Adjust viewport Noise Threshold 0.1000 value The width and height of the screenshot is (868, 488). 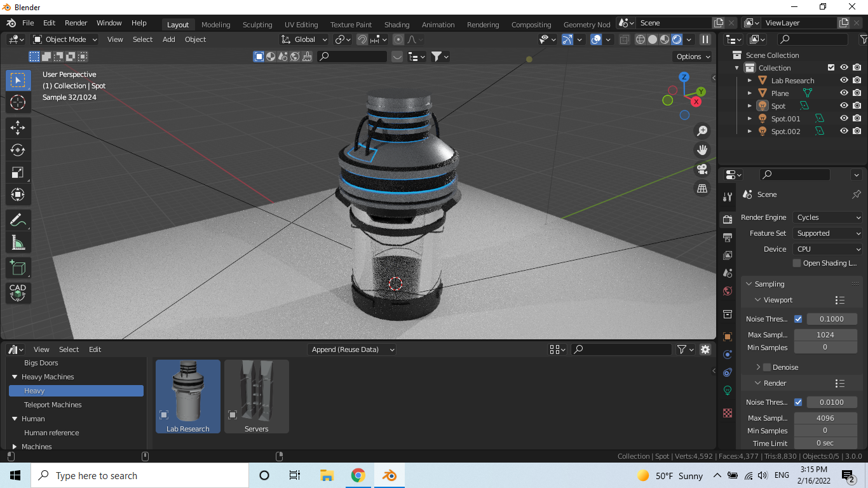832,319
